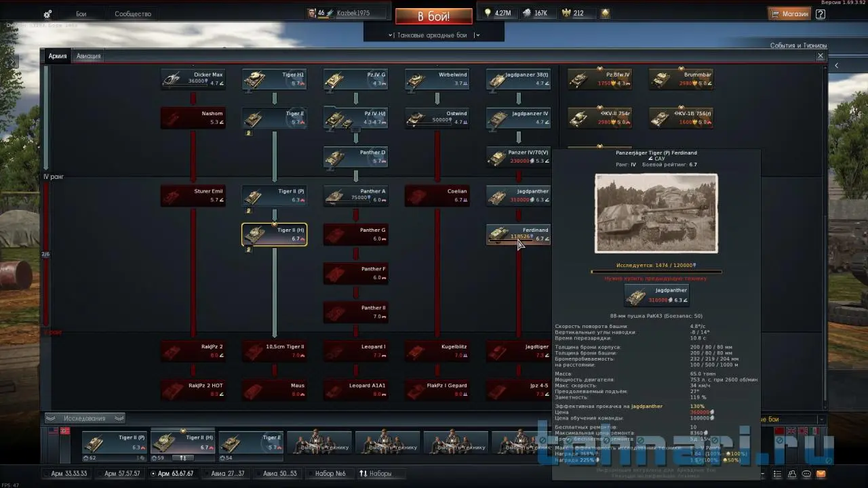Click the swap arrows under Tiger II (H) crew slot
The width and height of the screenshot is (868, 488).
[x=183, y=457]
